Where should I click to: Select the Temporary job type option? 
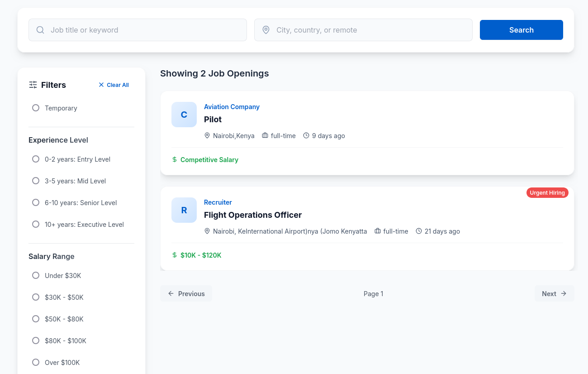coord(36,108)
